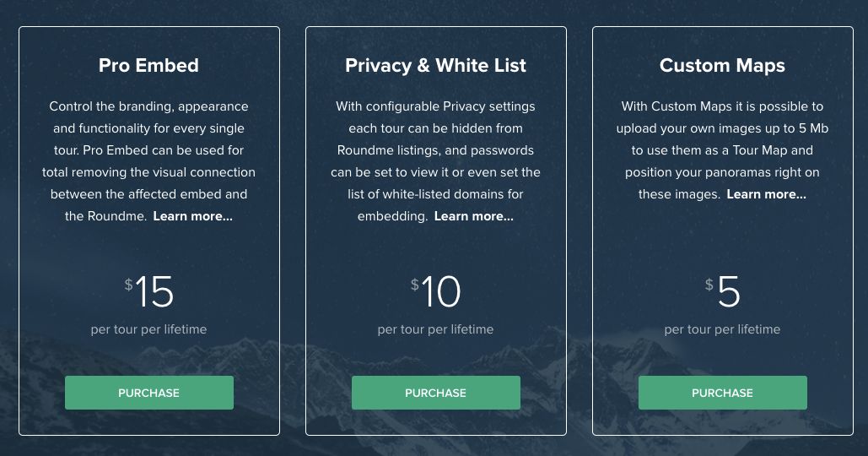Image resolution: width=868 pixels, height=456 pixels.
Task: Follow Learn more link in Privacy card
Action: [x=474, y=216]
